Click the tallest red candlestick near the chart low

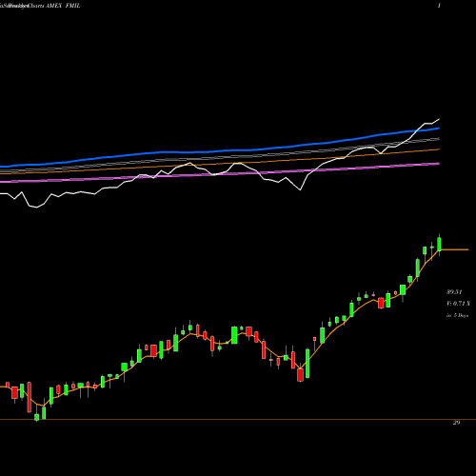pyautogui.click(x=30, y=397)
